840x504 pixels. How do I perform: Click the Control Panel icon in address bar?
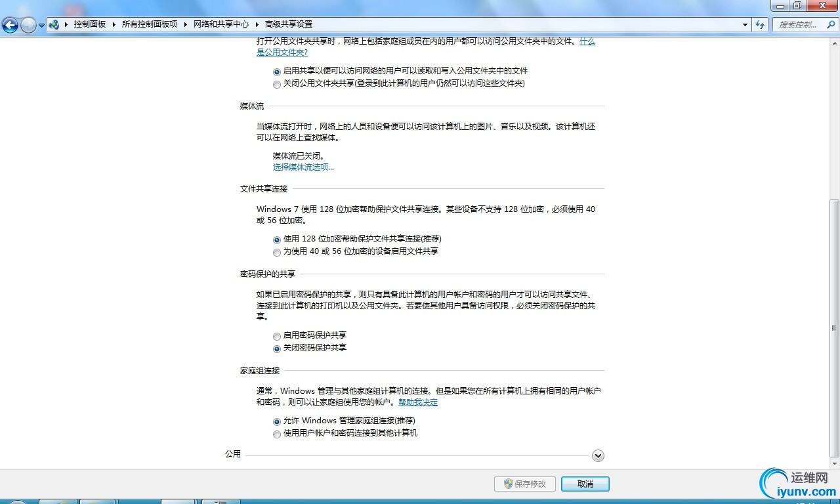54,24
